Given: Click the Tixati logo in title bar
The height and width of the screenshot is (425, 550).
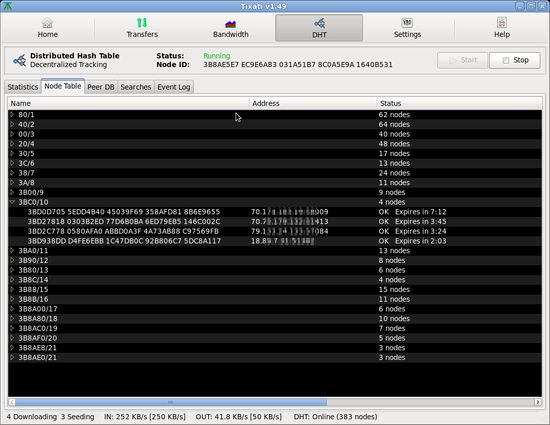Looking at the screenshot, I should coord(7,6).
